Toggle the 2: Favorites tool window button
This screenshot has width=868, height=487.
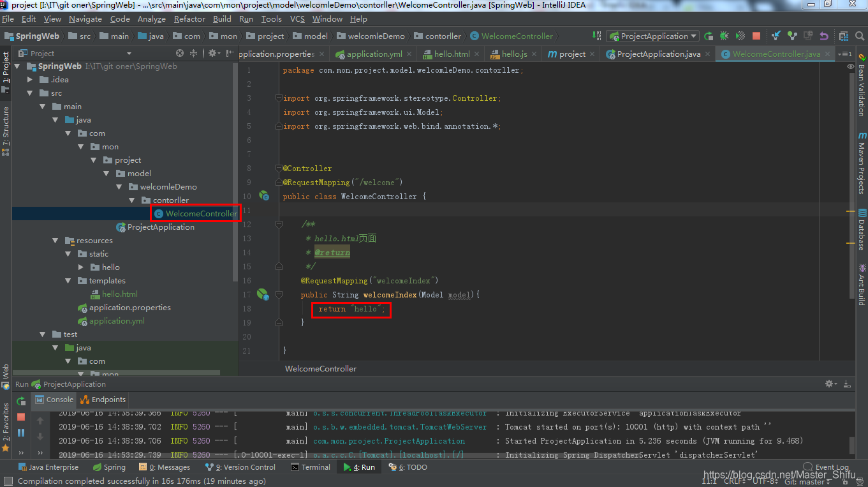point(6,427)
